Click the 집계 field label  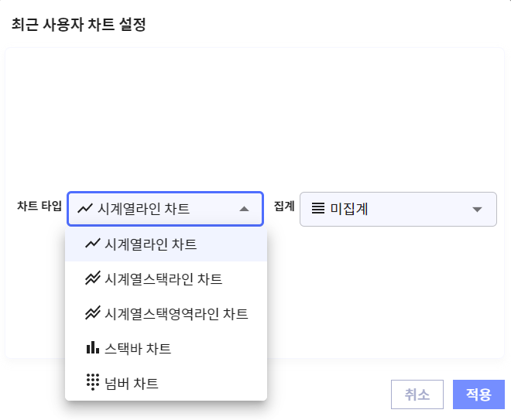(x=284, y=207)
